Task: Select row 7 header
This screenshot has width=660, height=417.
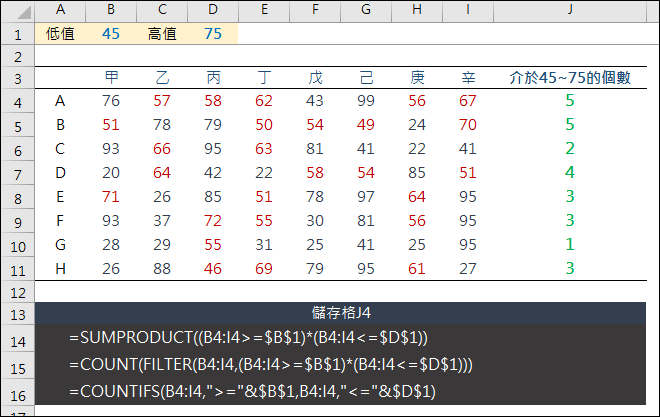Action: tap(18, 173)
